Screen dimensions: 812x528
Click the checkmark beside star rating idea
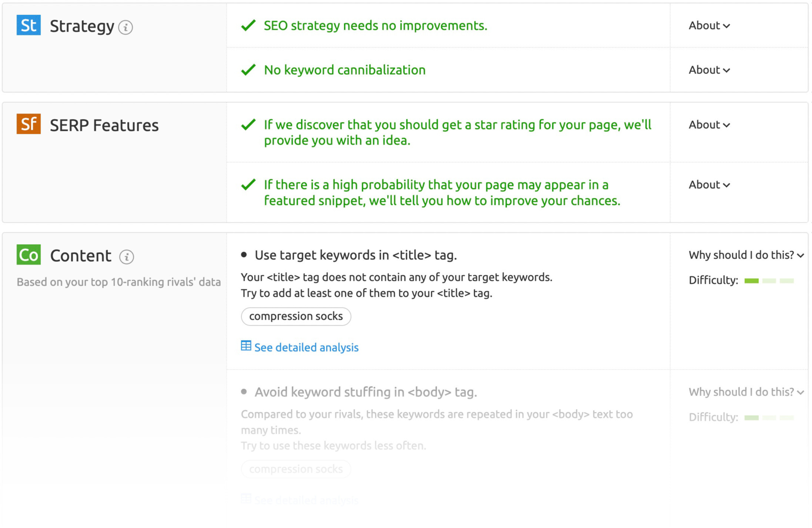(248, 124)
